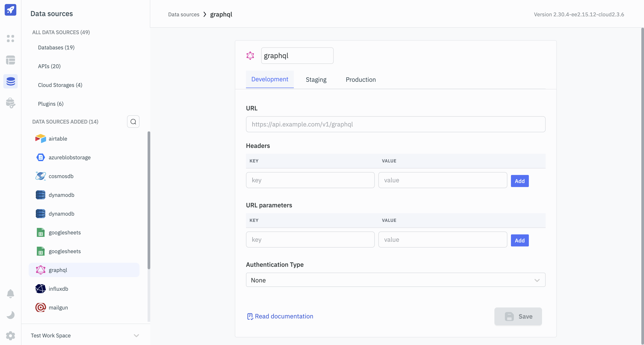644x345 pixels.
Task: Switch to the Production tab
Action: coord(360,80)
